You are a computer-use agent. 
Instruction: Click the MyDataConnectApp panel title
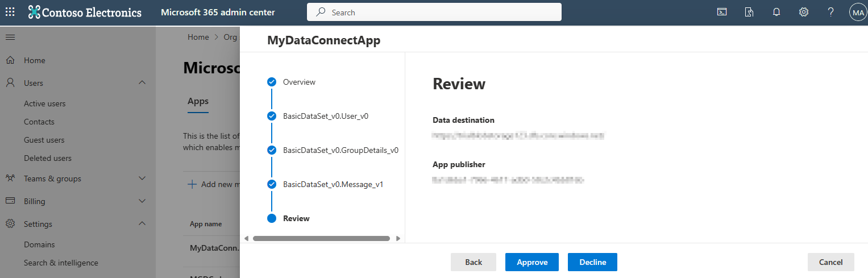(323, 40)
